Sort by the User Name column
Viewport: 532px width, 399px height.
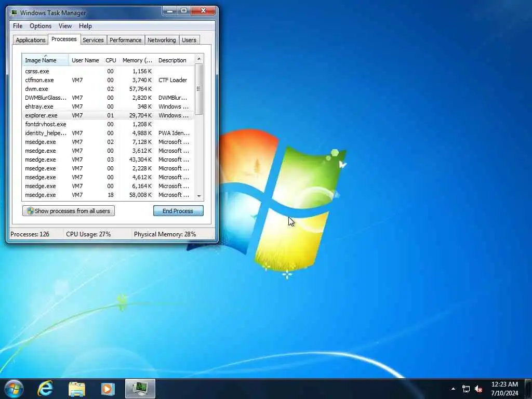[86, 60]
